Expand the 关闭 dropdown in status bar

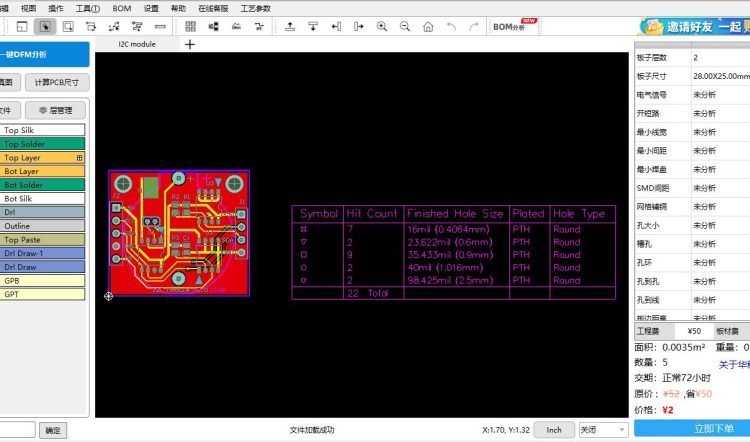[603, 430]
